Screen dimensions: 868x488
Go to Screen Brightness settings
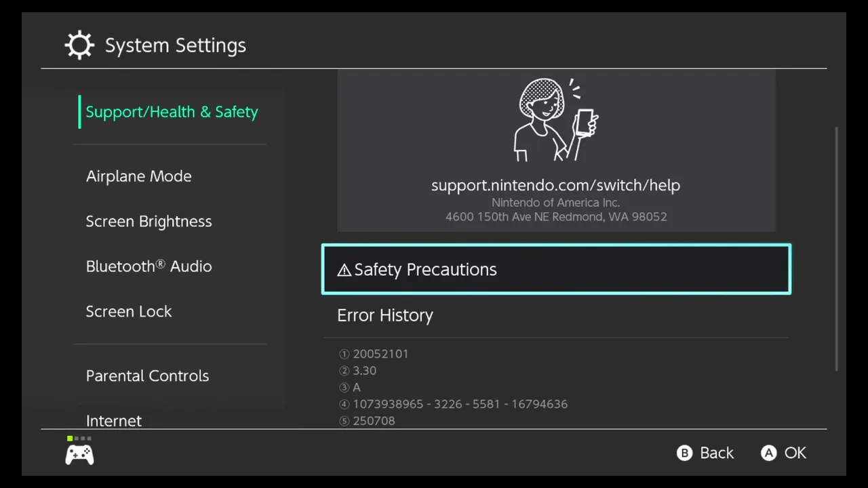coord(149,222)
